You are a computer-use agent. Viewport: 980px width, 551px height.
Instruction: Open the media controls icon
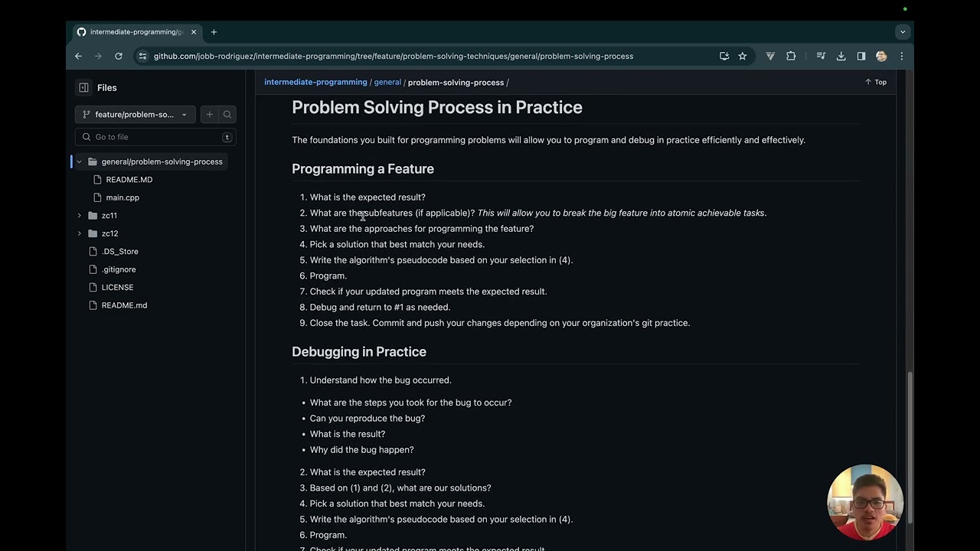[821, 56]
